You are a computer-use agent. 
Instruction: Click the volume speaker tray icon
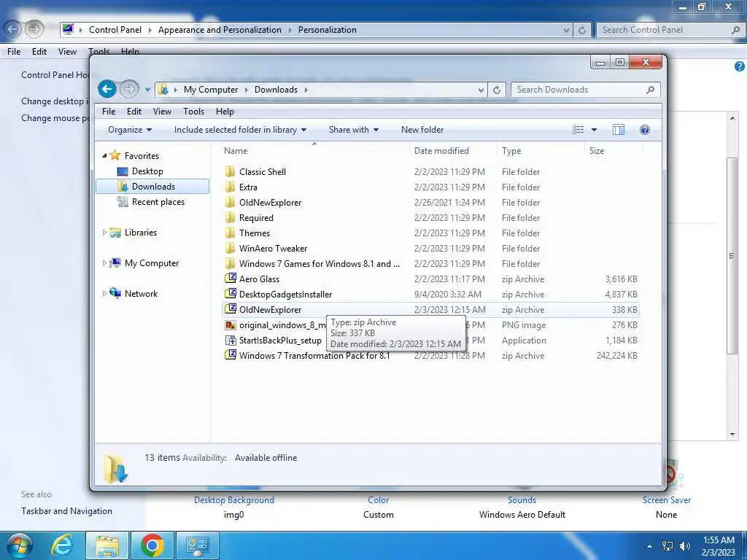point(685,546)
